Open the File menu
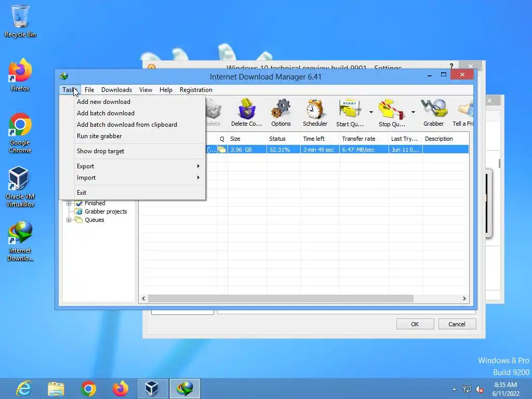532x399 pixels. [x=89, y=90]
